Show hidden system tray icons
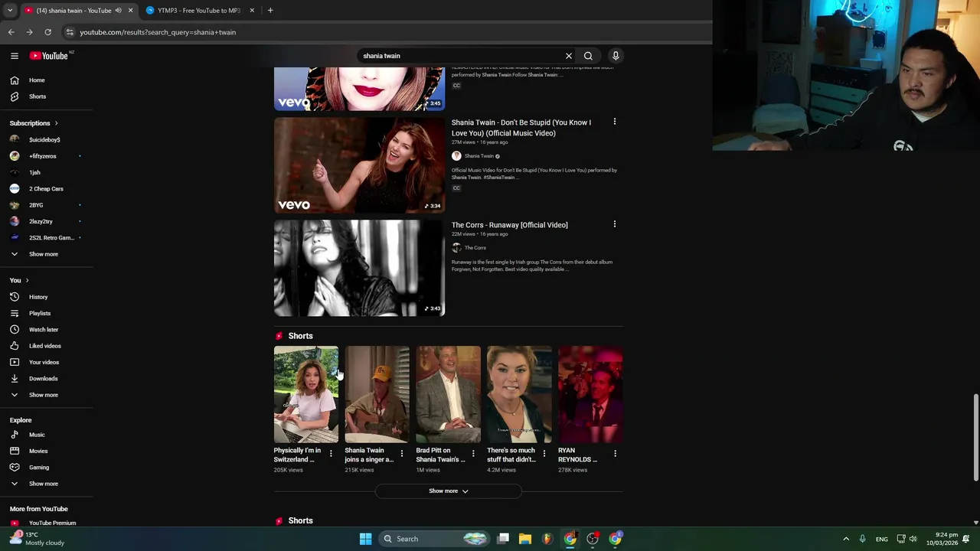The height and width of the screenshot is (551, 980). click(846, 539)
